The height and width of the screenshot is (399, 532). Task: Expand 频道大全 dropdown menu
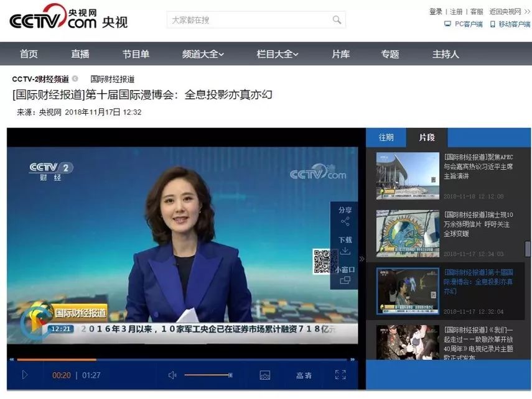click(203, 54)
